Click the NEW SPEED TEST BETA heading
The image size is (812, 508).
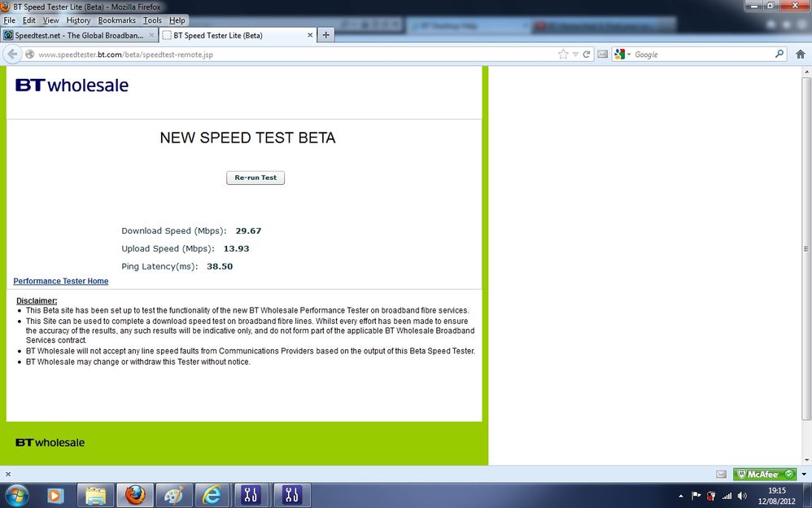pyautogui.click(x=247, y=138)
